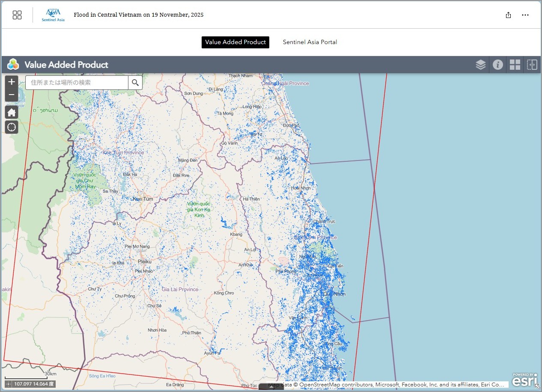Open the share options icon

508,15
